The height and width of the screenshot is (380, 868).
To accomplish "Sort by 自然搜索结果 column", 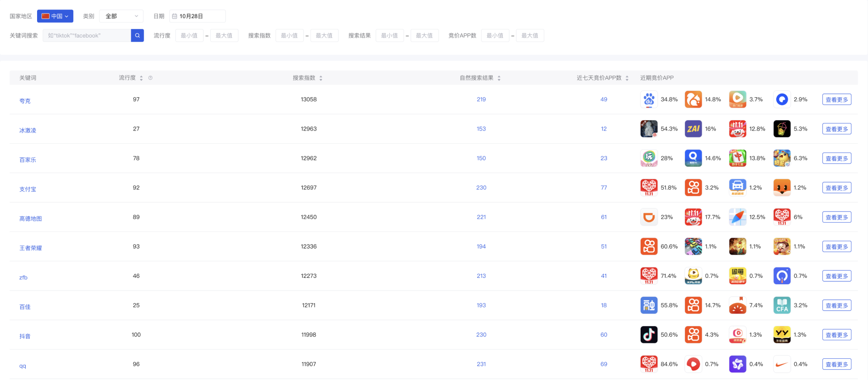I will click(x=499, y=78).
